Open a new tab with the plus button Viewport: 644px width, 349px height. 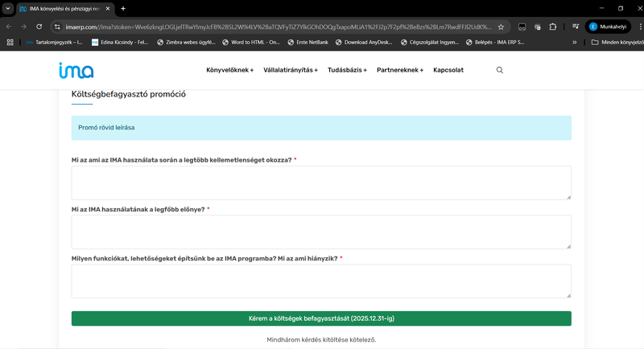tap(123, 8)
